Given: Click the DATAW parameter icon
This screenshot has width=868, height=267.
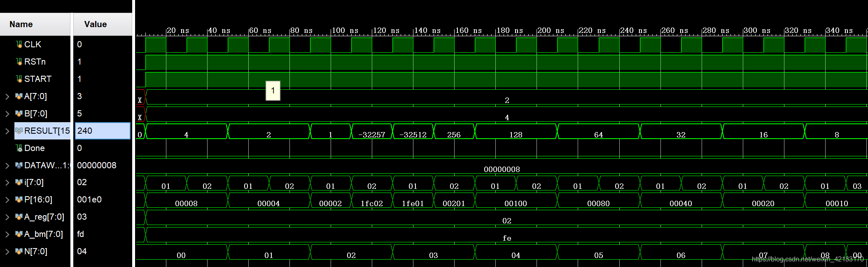Looking at the screenshot, I should [x=19, y=165].
